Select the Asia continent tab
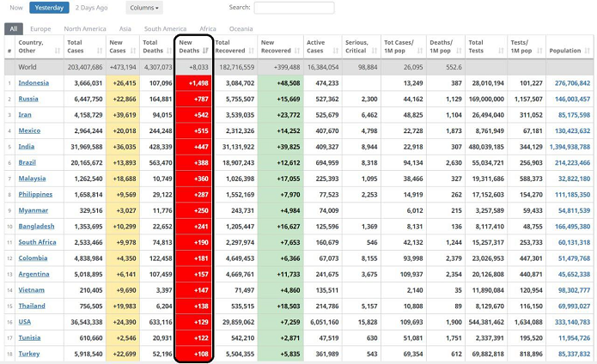 pos(125,28)
